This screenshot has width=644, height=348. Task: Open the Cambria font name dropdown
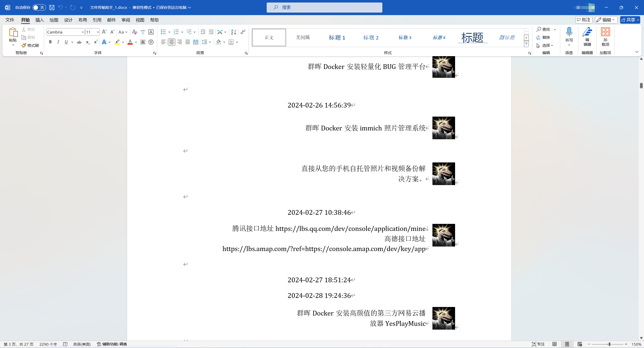pos(83,32)
